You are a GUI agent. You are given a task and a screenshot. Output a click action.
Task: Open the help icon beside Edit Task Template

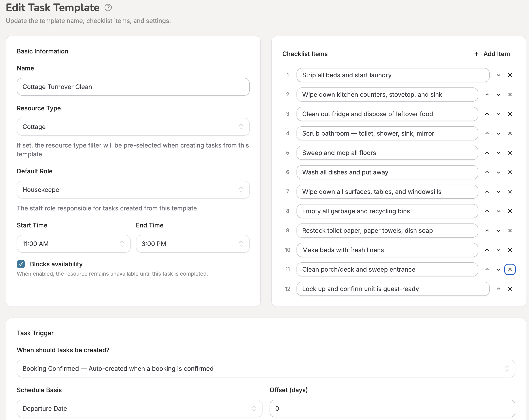tap(108, 7)
